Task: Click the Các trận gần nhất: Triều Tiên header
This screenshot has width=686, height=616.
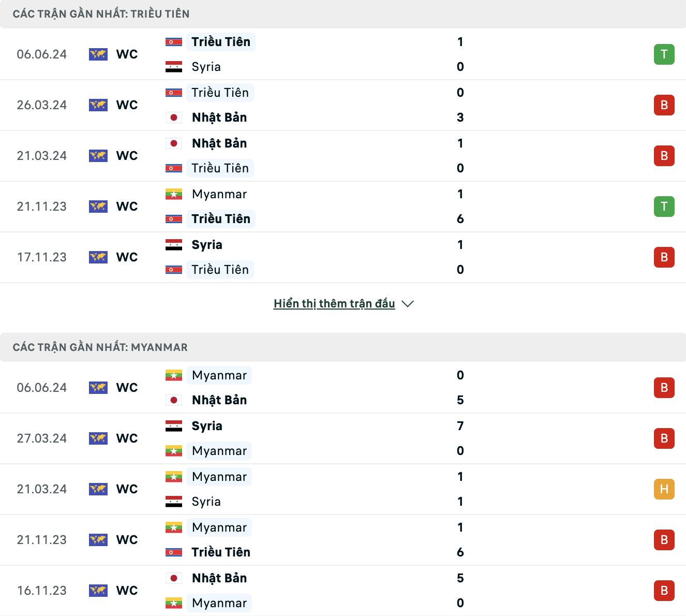Action: coord(101,14)
